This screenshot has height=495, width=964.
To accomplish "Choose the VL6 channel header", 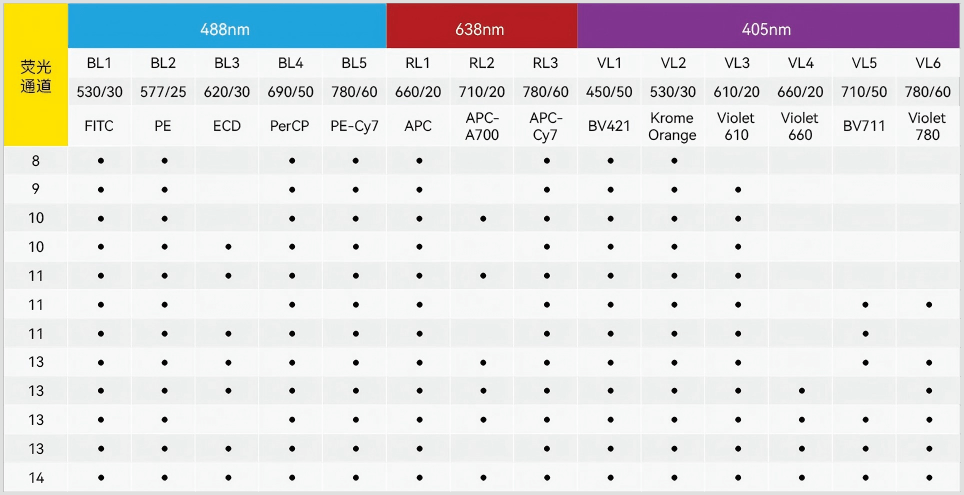I will tap(928, 63).
